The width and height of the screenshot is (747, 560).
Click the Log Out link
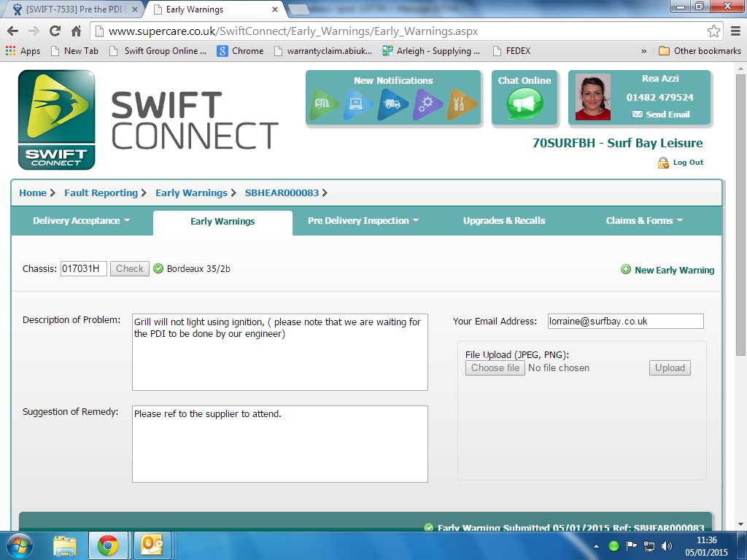point(688,163)
